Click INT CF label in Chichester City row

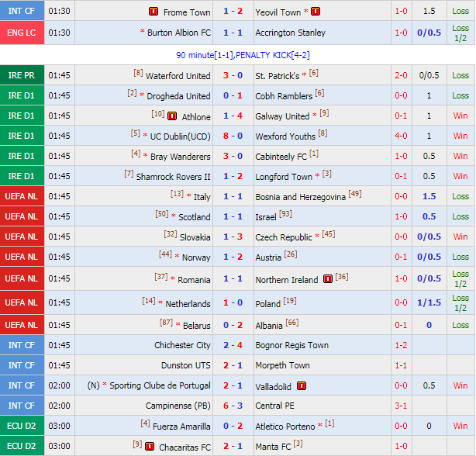[x=22, y=345]
